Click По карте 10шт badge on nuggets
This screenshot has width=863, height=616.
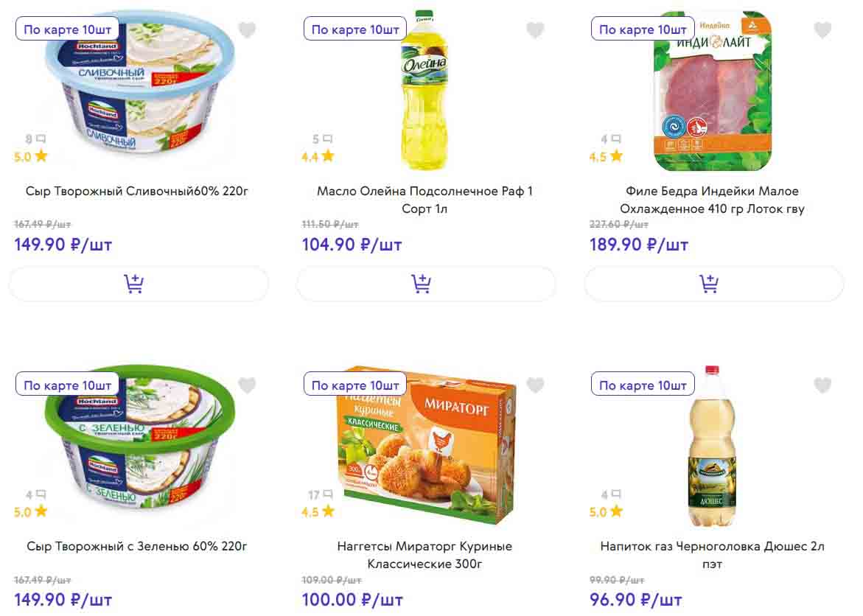tap(355, 385)
